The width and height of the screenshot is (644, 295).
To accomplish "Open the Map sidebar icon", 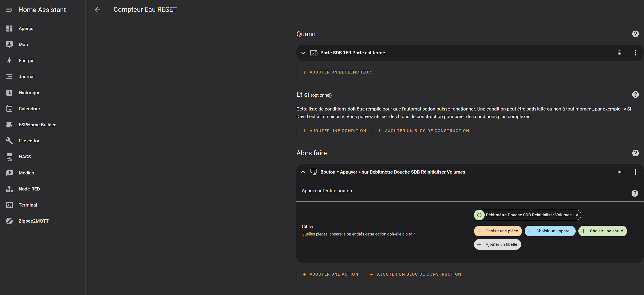I will pyautogui.click(x=9, y=45).
